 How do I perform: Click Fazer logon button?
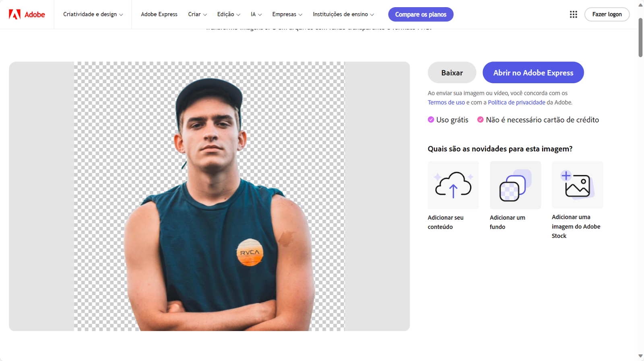click(x=607, y=14)
